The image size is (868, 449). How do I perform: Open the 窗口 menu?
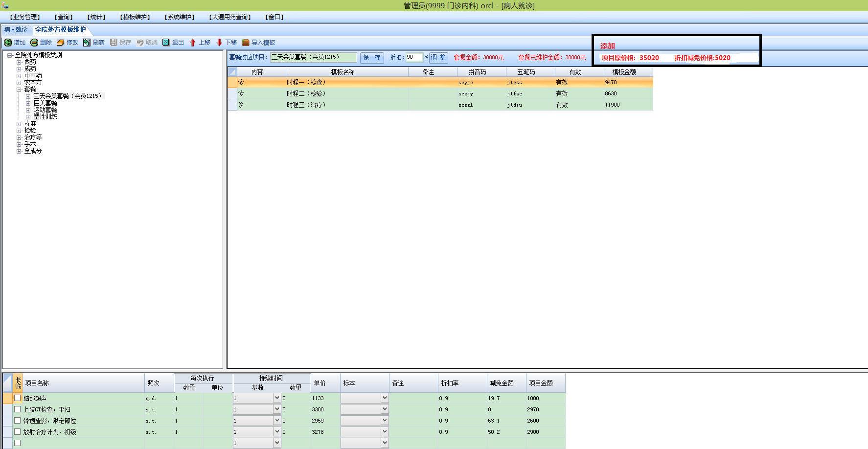(x=274, y=17)
